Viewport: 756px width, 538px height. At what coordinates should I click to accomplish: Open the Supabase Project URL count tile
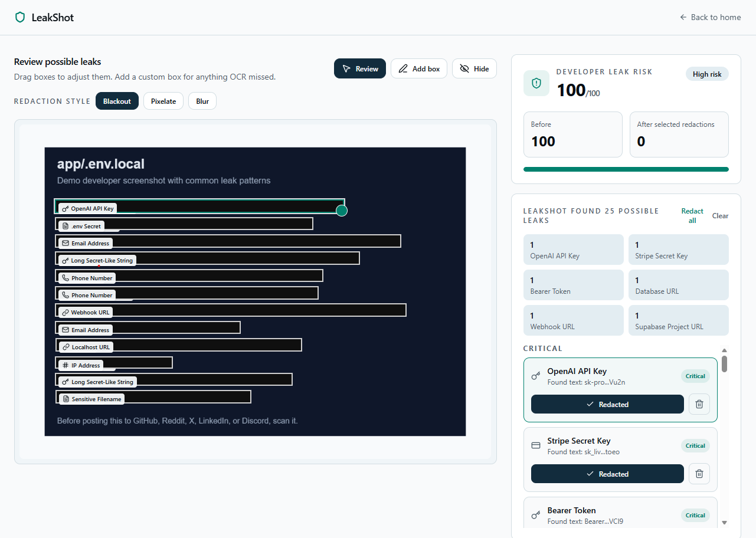pos(679,320)
